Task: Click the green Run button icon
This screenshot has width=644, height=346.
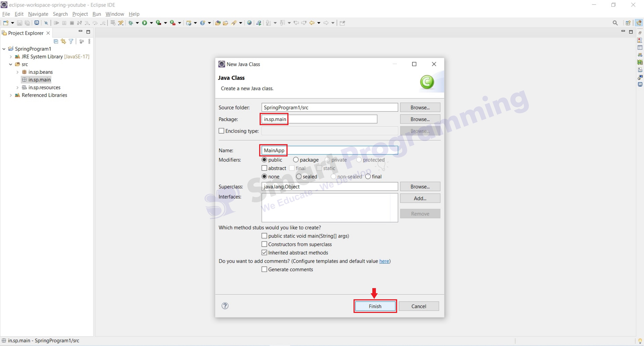Action: coord(144,23)
